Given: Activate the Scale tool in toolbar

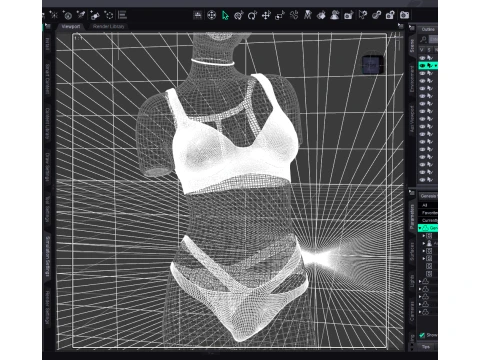Looking at the screenshot, I should 280,15.
